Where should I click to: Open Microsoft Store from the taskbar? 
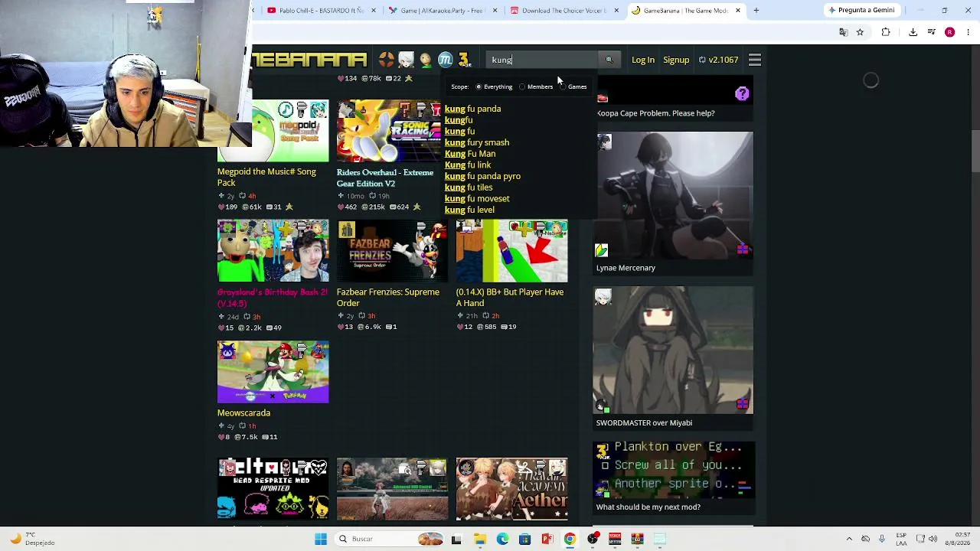[x=524, y=539]
